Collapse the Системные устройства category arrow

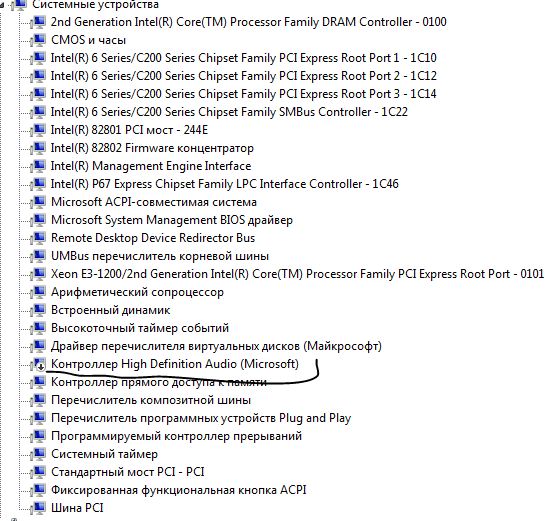pyautogui.click(x=2, y=6)
